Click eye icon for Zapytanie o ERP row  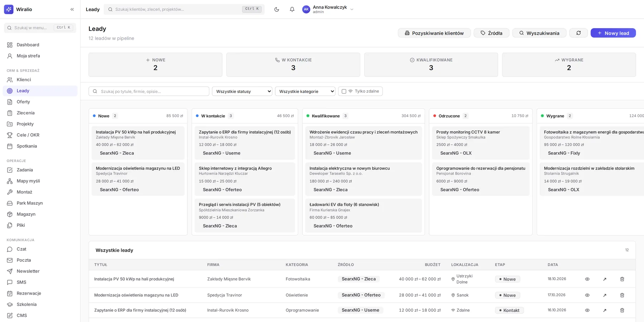587,310
